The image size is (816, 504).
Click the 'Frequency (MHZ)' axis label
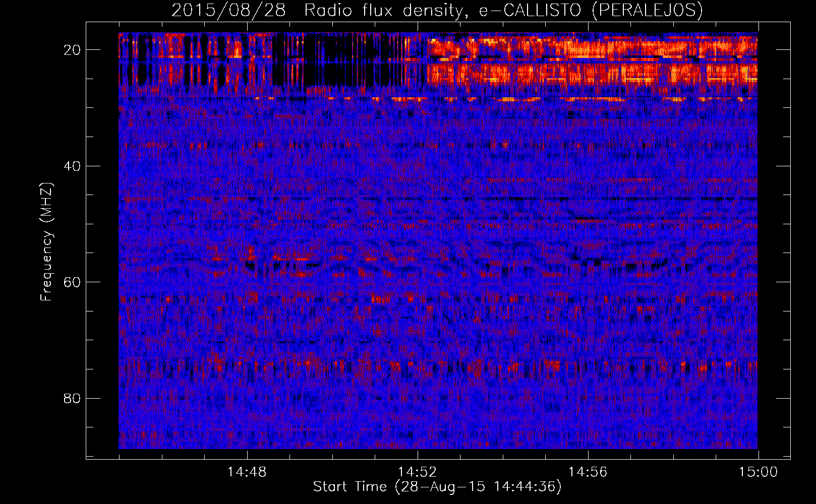pyautogui.click(x=46, y=242)
